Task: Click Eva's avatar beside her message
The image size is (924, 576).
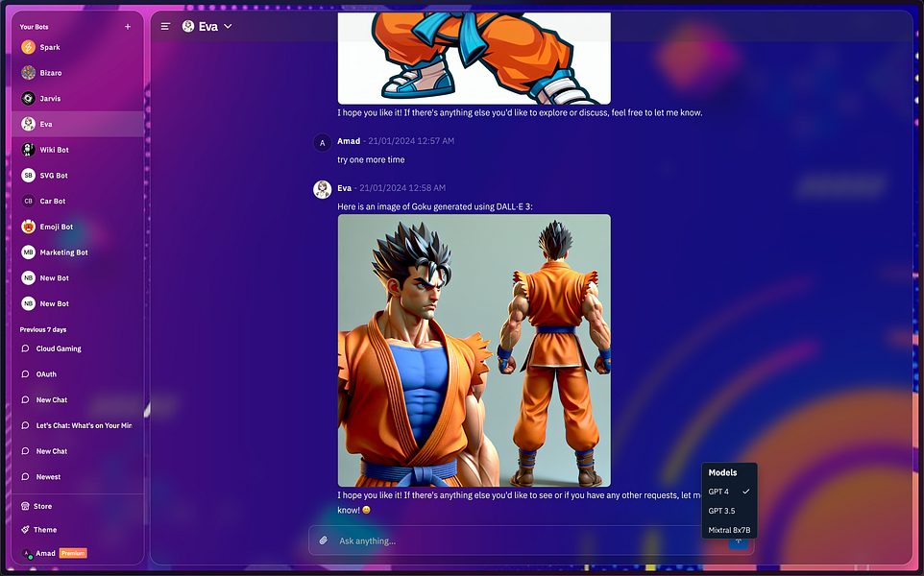Action: (x=322, y=190)
